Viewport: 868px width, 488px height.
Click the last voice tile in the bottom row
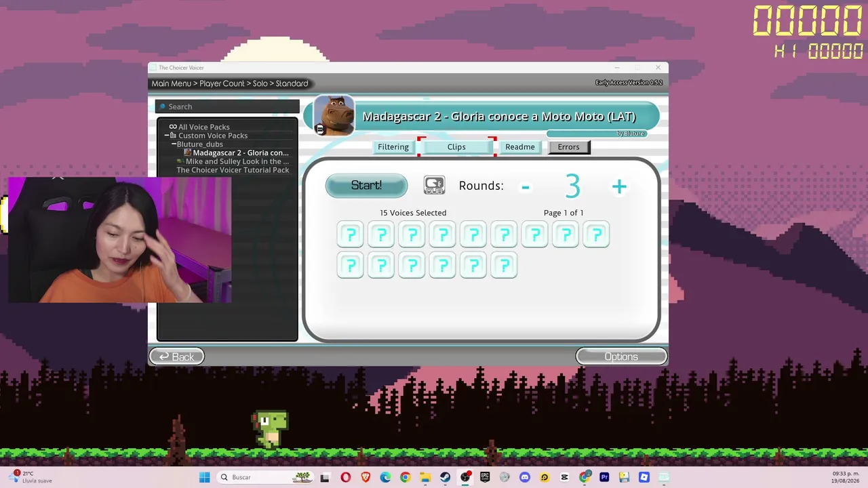504,265
